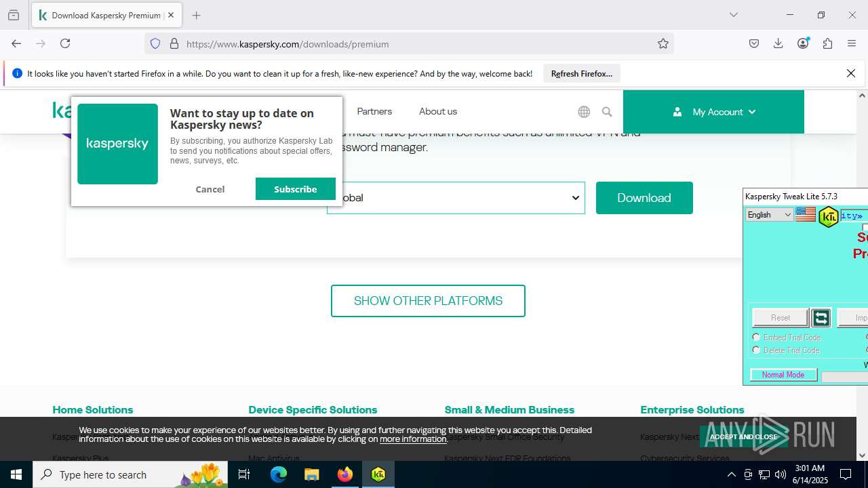Open Firefox downloads panel
Screen dimensions: 868x488
[x=778, y=43]
